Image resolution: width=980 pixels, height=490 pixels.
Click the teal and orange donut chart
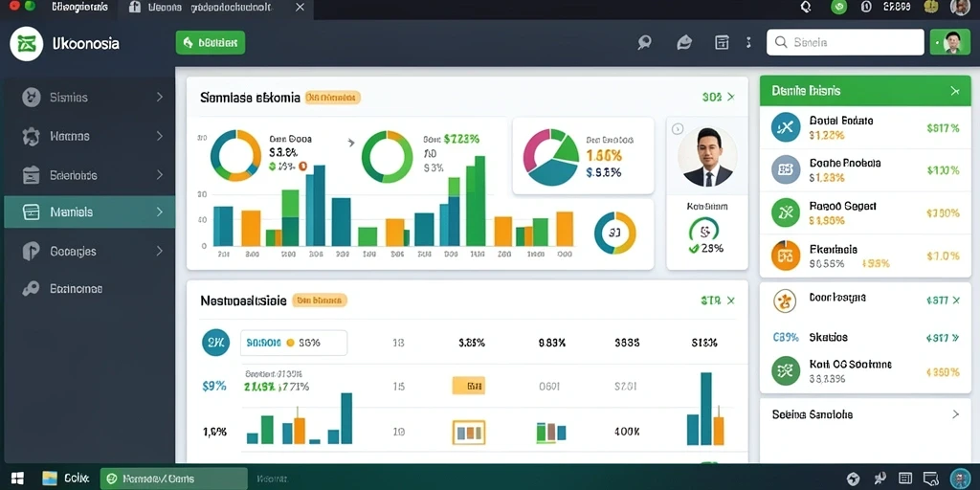[235, 156]
